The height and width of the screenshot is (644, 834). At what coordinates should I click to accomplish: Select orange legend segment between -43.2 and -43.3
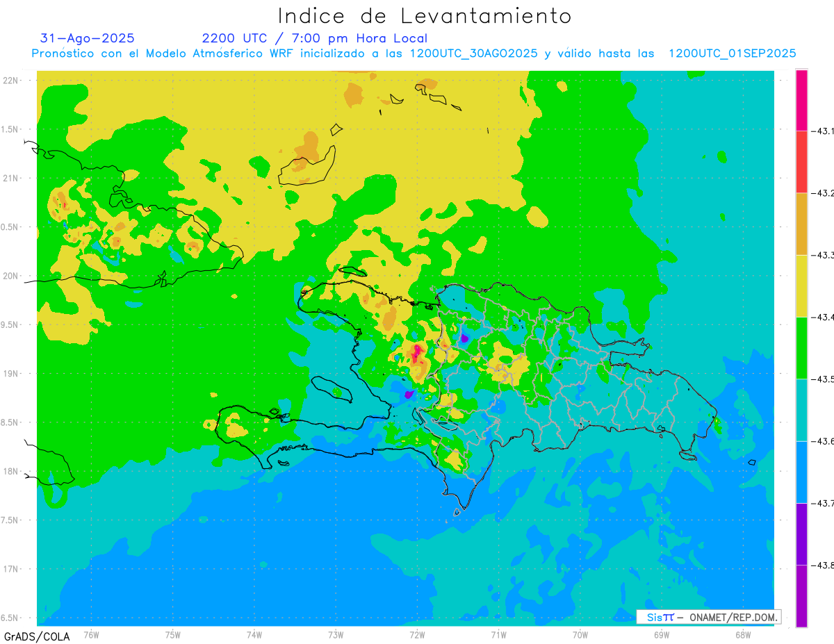pyautogui.click(x=801, y=224)
